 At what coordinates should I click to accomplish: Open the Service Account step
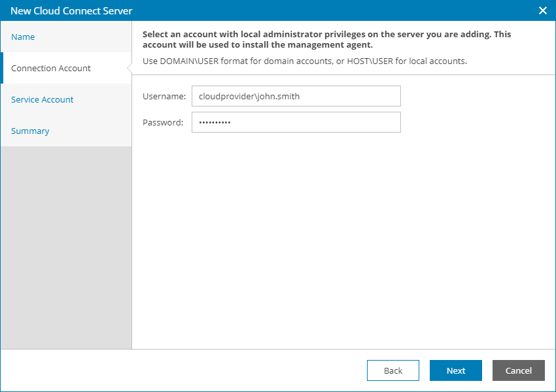43,100
